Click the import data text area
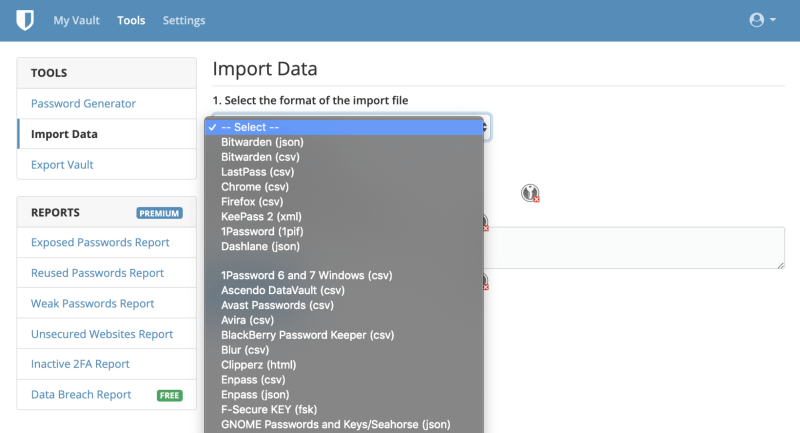This screenshot has width=800, height=433. click(640, 247)
